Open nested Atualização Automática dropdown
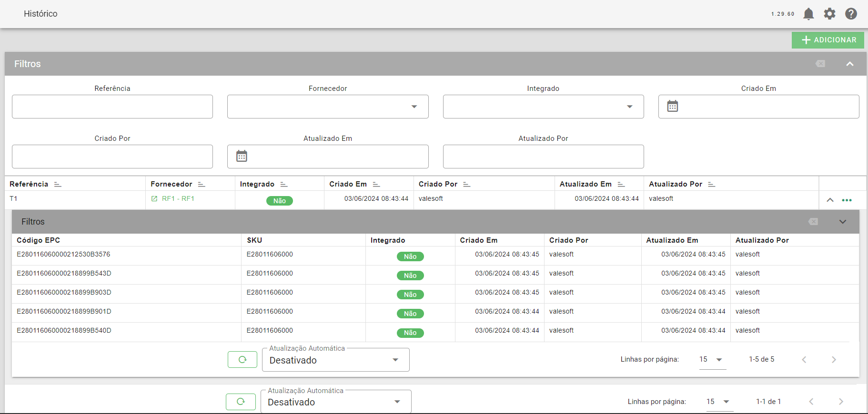This screenshot has width=868, height=414. coord(336,360)
